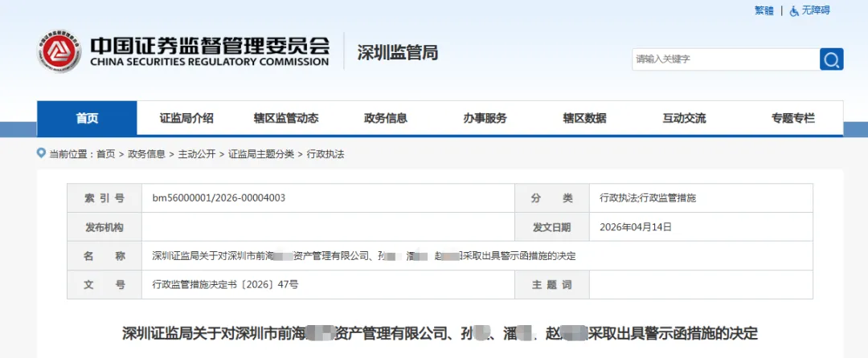Click the 索引号 label cell

(104, 197)
